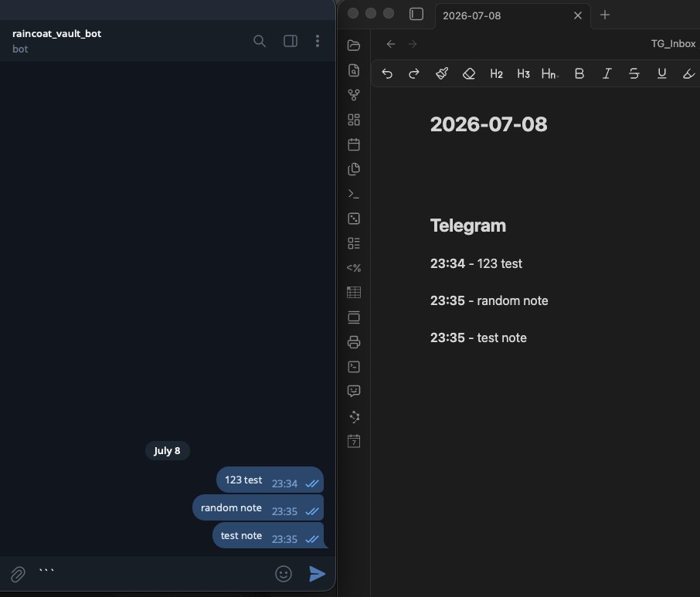
Task: Open a new tab in Obsidian
Action: [605, 15]
